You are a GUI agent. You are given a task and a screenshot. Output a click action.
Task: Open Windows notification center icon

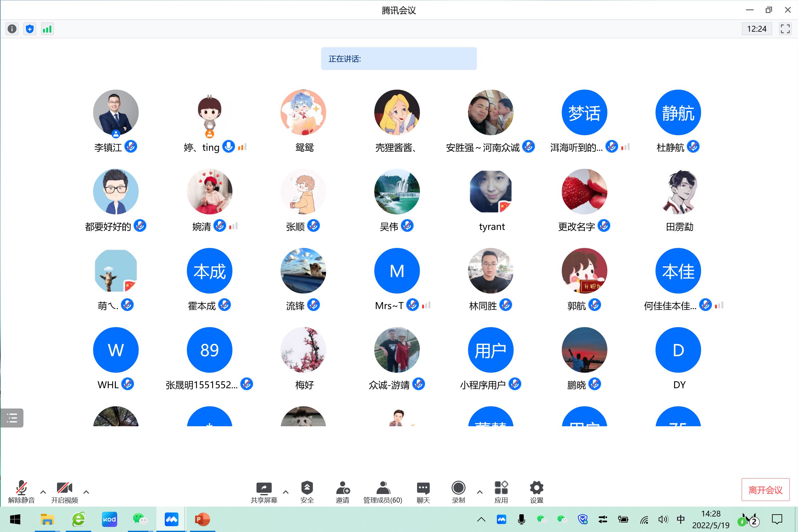click(x=777, y=519)
